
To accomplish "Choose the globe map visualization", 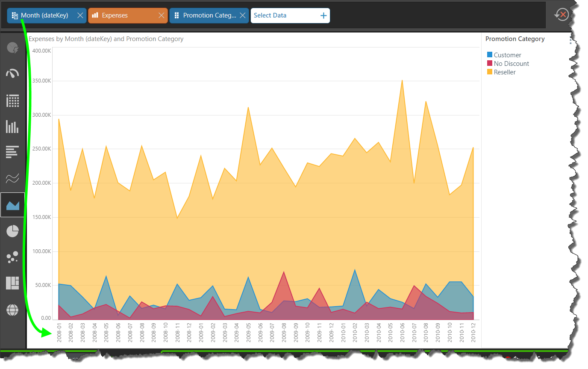I will pos(12,310).
